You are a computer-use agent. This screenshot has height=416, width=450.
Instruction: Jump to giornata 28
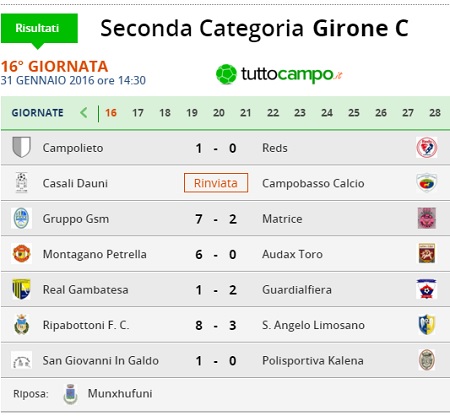pos(435,113)
